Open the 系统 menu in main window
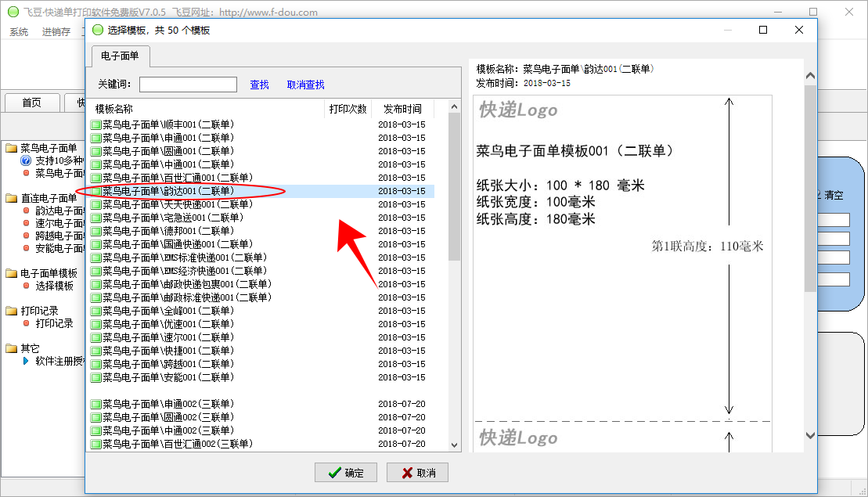 [x=19, y=32]
